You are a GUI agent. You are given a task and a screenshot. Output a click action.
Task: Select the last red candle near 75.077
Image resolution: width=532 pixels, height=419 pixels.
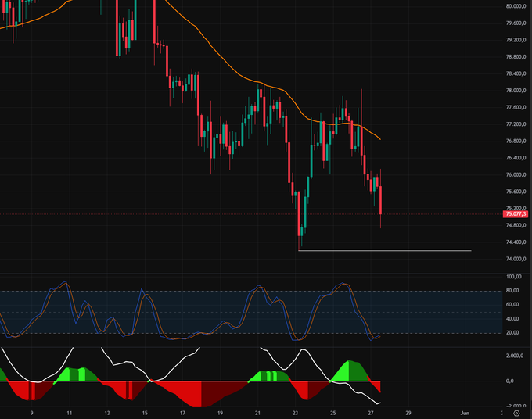point(381,200)
